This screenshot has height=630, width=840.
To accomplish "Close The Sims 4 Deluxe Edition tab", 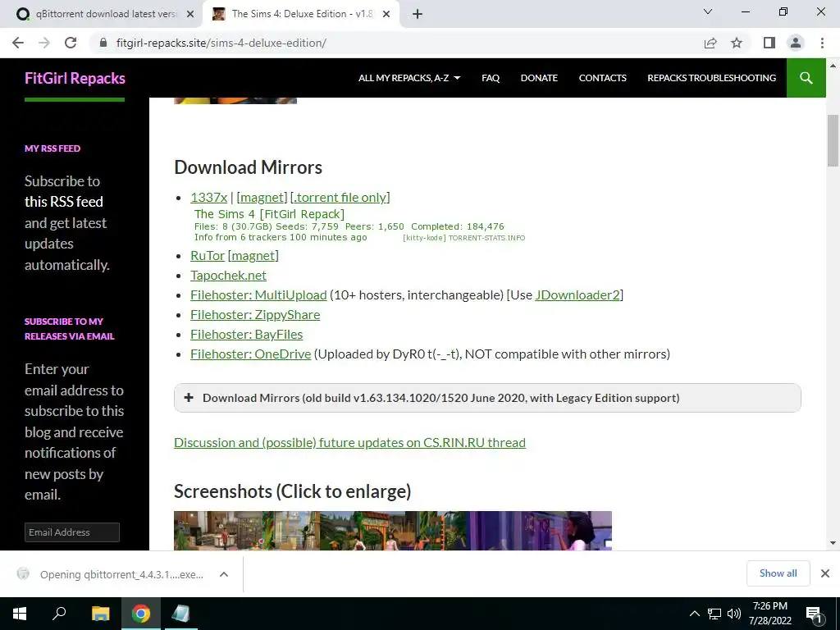I will (x=386, y=15).
